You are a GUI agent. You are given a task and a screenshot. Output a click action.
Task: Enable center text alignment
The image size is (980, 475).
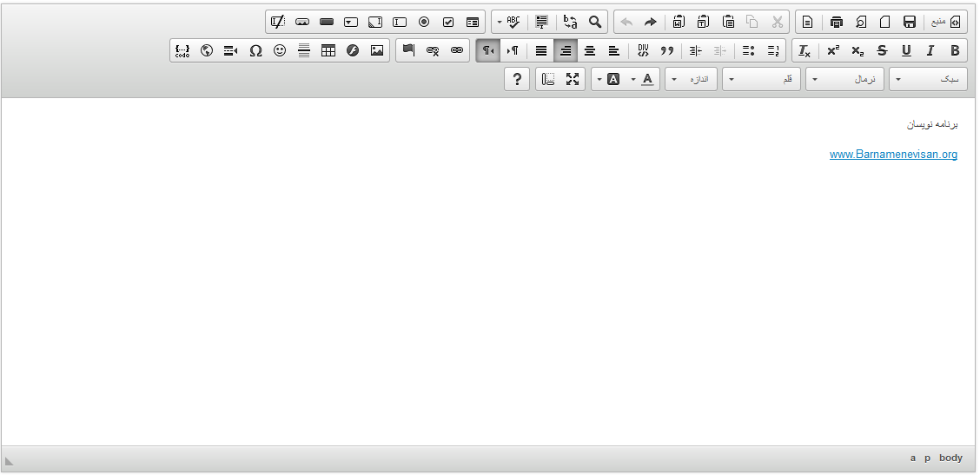click(x=590, y=50)
